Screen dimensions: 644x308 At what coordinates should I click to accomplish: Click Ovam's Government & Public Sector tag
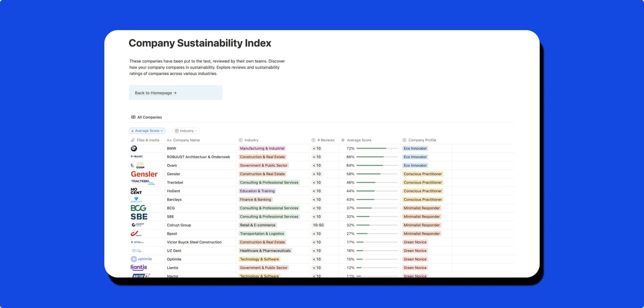264,165
